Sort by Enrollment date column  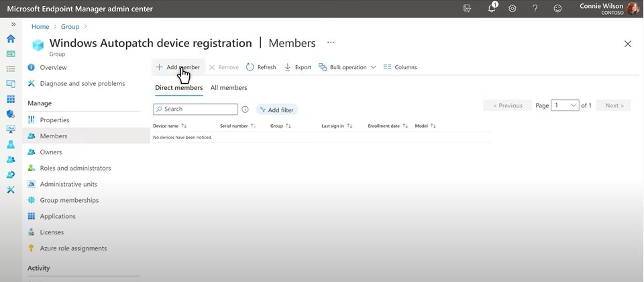(388, 126)
